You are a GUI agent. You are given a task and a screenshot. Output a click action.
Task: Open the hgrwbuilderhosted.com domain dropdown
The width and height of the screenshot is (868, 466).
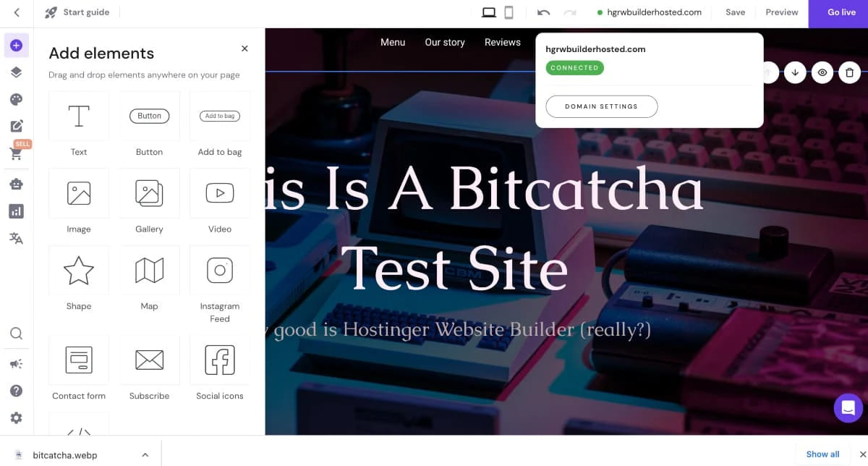click(x=650, y=12)
